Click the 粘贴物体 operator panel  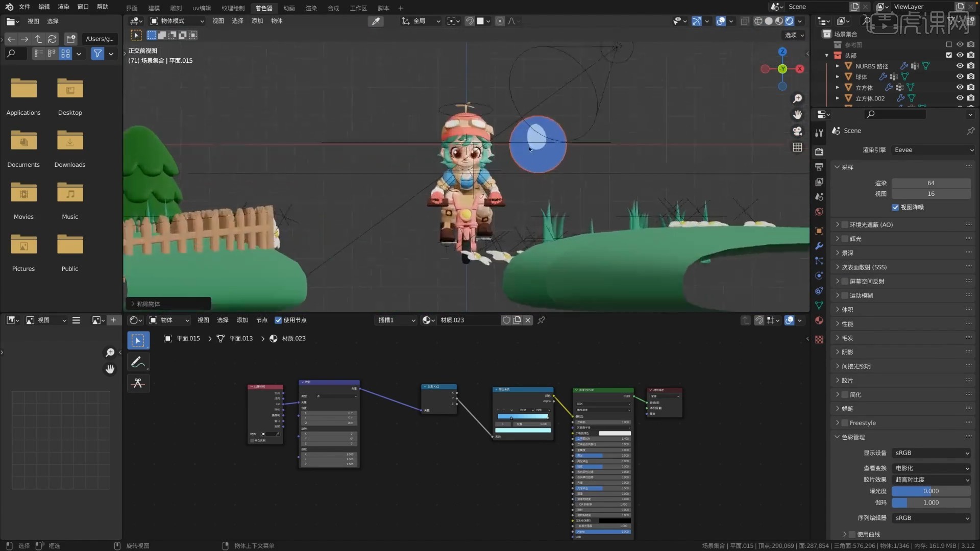pos(168,304)
